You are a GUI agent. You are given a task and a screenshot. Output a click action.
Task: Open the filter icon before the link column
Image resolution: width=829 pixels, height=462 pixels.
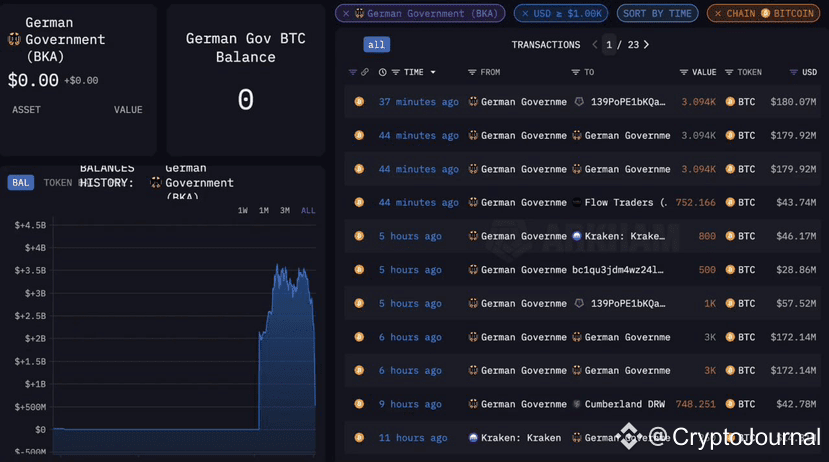pos(353,72)
